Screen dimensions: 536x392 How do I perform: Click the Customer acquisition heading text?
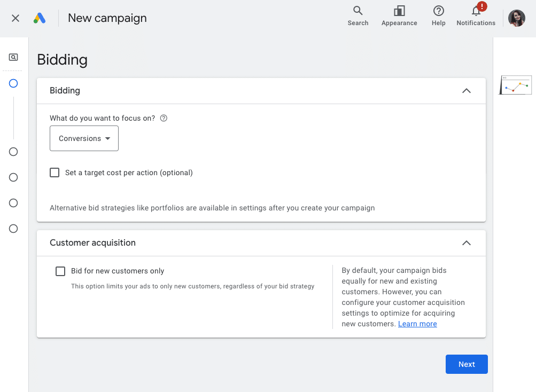[x=92, y=242]
